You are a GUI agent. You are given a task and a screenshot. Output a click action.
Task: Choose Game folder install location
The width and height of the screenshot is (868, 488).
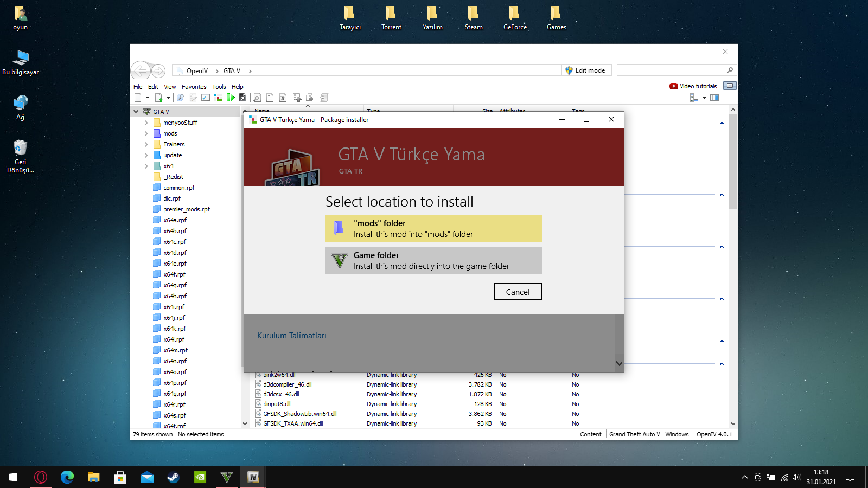pyautogui.click(x=434, y=260)
